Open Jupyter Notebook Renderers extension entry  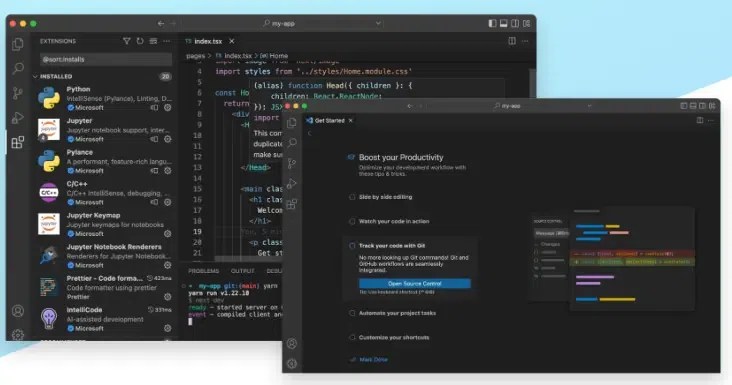tap(105, 256)
